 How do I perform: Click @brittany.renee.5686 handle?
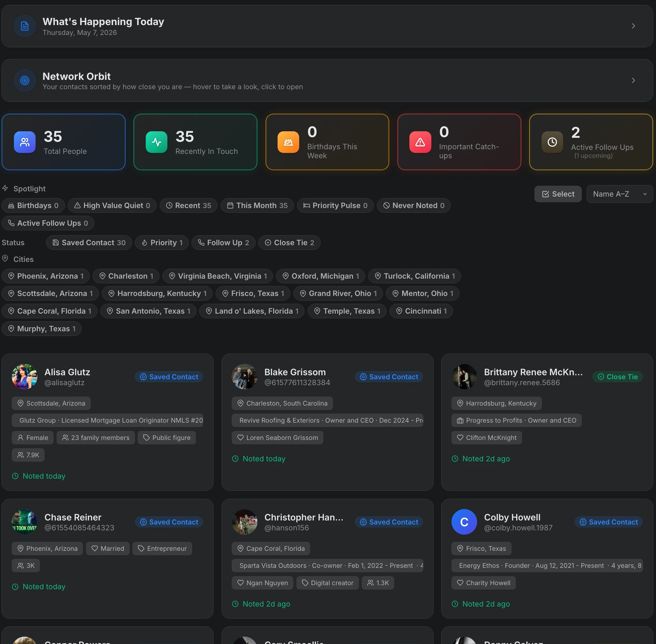(522, 383)
